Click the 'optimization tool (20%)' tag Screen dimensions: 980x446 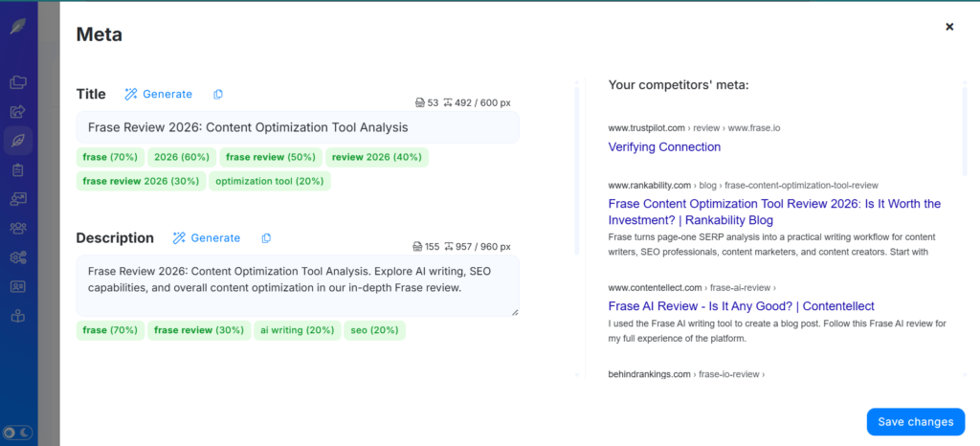pos(269,181)
